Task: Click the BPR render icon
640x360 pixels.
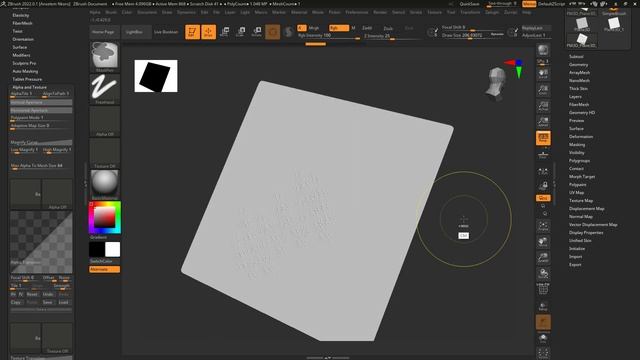Action: (543, 50)
